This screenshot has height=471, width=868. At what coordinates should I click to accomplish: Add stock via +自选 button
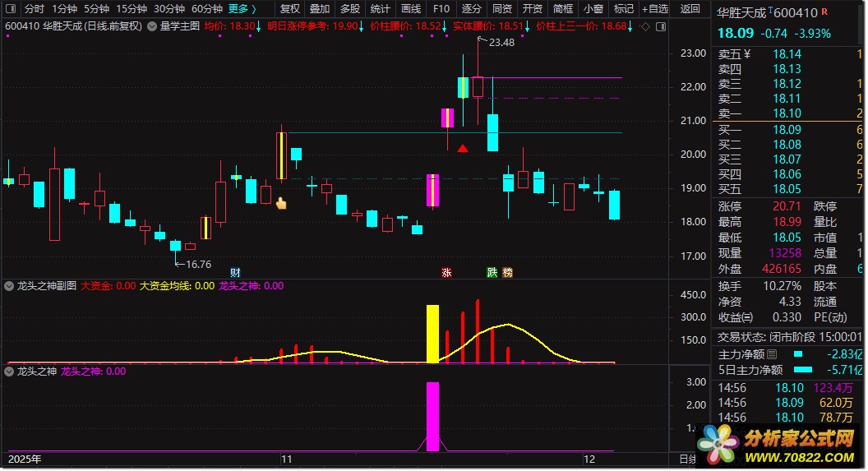tap(655, 9)
